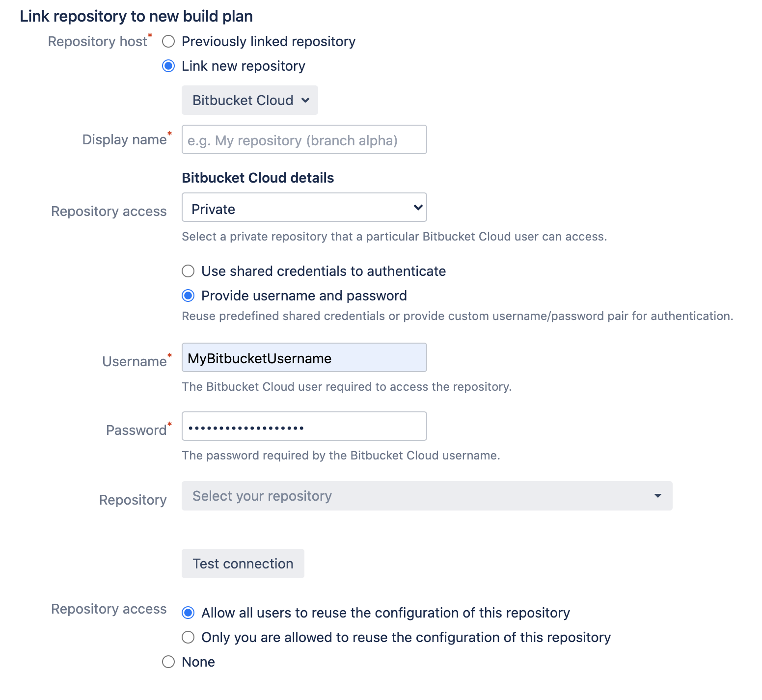Image resolution: width=762 pixels, height=700 pixels.
Task: Click the Display name input field
Action: pos(304,140)
